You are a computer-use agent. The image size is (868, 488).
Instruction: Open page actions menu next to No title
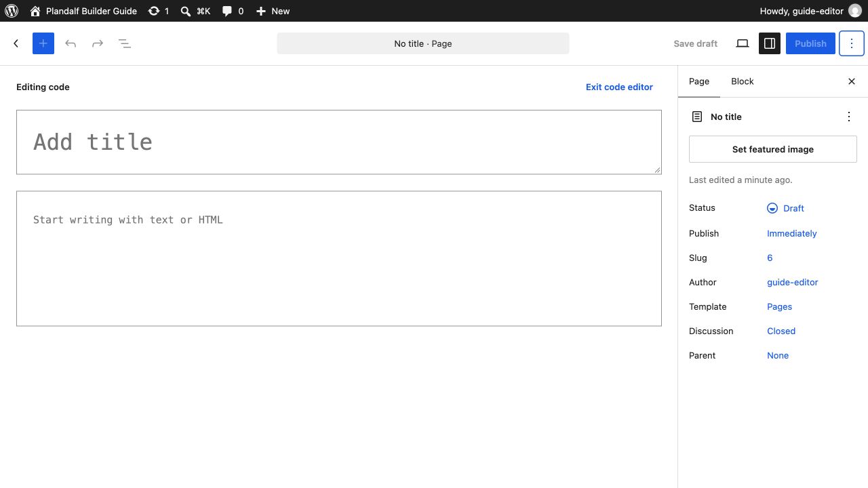click(x=849, y=117)
